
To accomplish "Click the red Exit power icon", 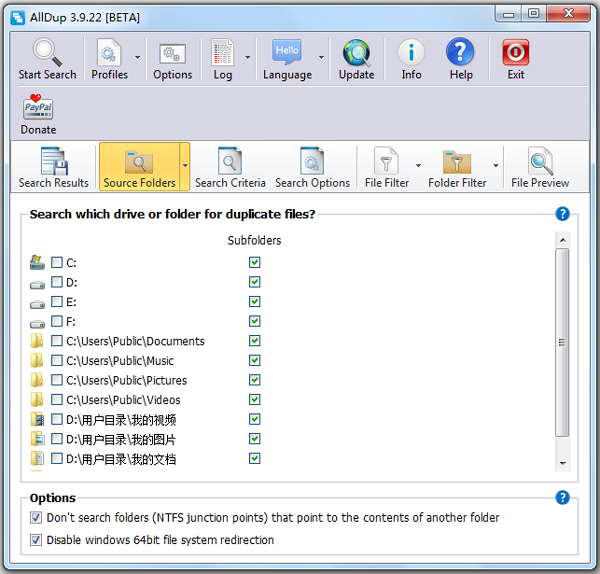I will (x=515, y=52).
